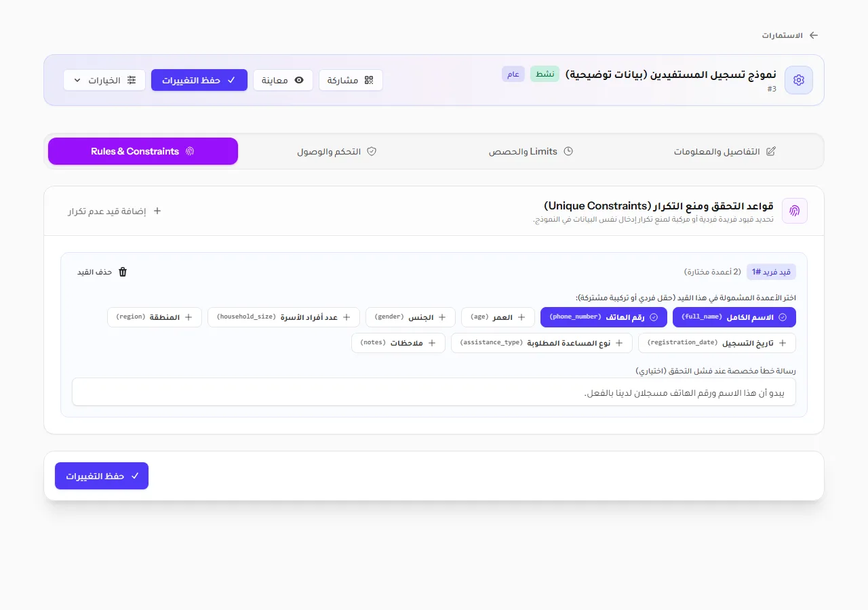868x610 pixels.
Task: Click the clock icon on Limits tab
Action: click(x=568, y=151)
